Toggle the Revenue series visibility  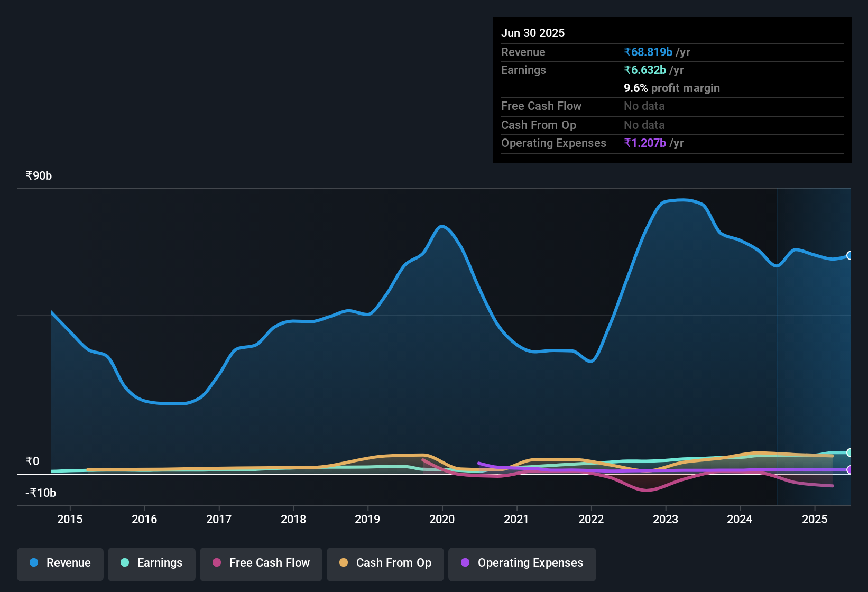tap(60, 563)
